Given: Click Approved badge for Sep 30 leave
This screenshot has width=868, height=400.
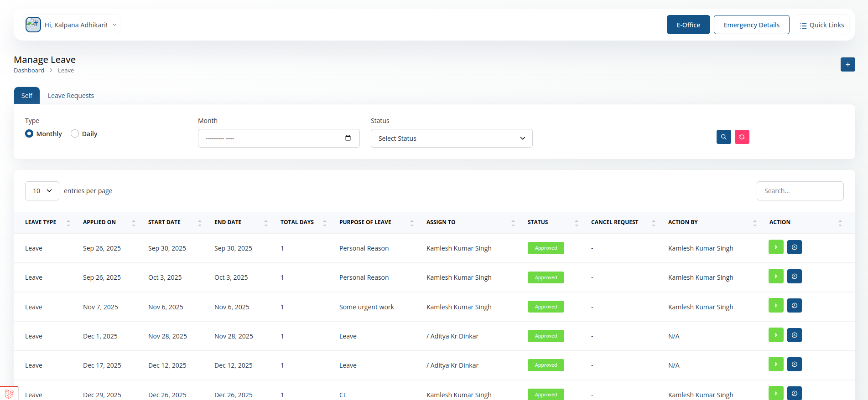Looking at the screenshot, I should [x=546, y=248].
